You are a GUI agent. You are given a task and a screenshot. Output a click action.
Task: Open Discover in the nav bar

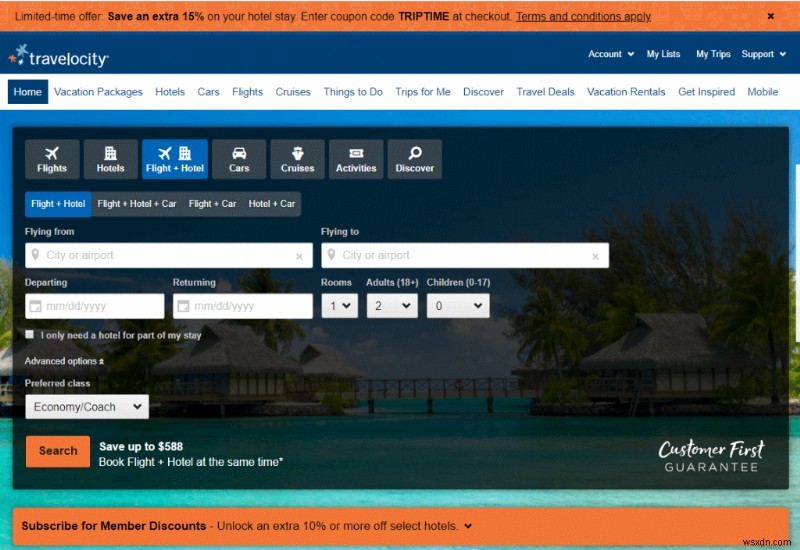[483, 92]
